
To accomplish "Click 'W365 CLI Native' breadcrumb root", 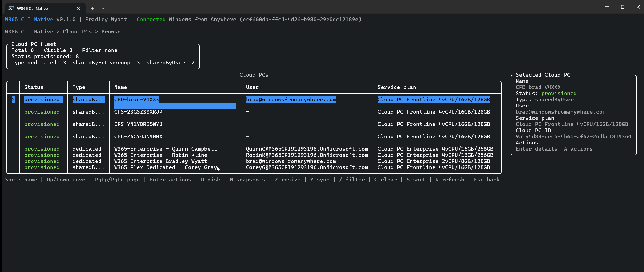I will [29, 32].
